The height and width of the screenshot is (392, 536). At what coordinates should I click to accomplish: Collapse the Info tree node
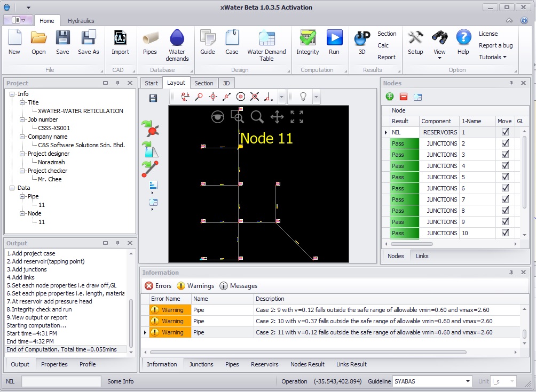click(12, 94)
